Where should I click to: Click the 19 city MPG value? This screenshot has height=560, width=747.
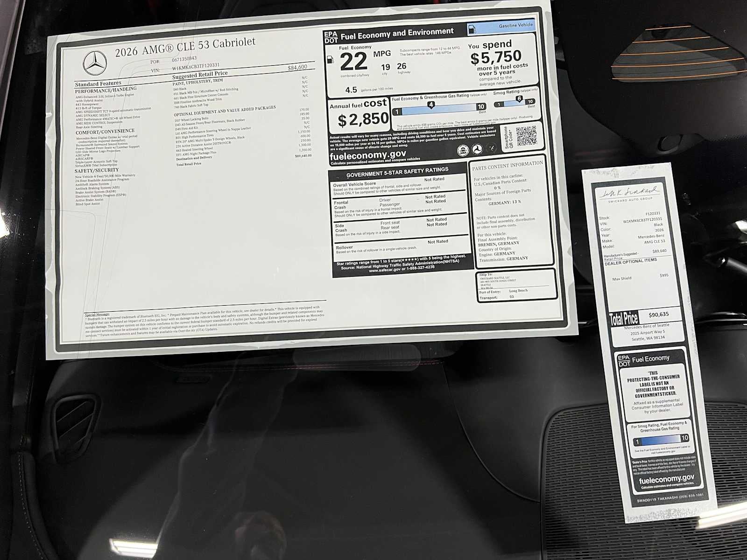pos(385,68)
